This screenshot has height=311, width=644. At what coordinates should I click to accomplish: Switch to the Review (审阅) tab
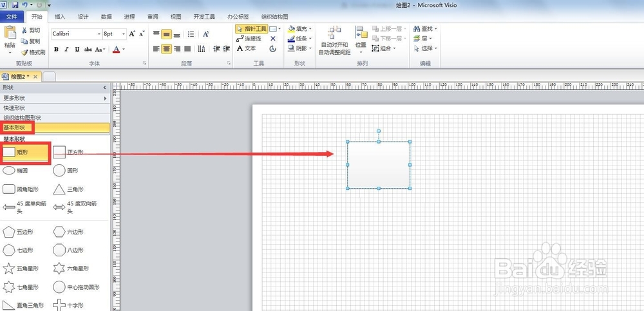click(153, 17)
